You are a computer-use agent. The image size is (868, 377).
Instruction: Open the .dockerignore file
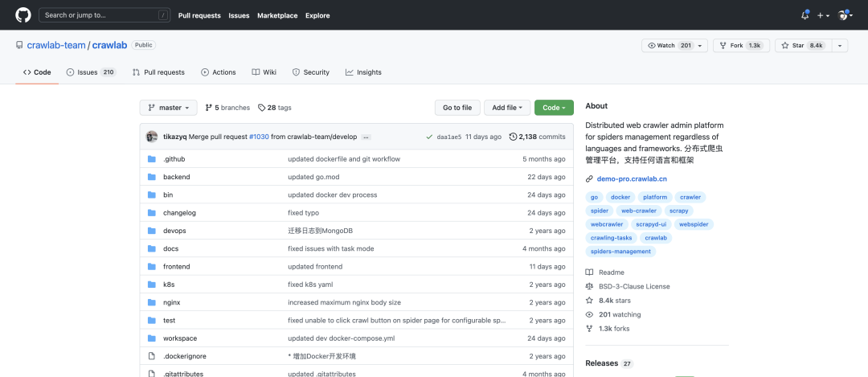point(184,356)
